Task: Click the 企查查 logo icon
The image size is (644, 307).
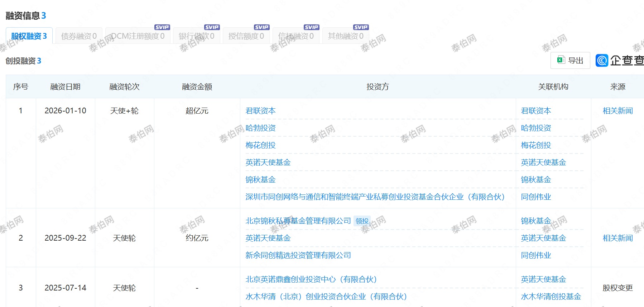Action: (x=602, y=60)
